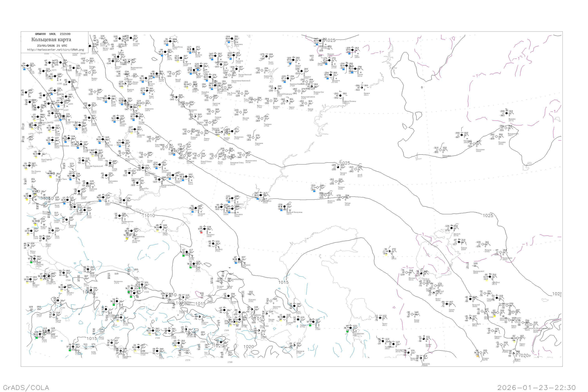Click the Варена 26737 station label
The height and width of the screenshot is (392, 588).
[x=94, y=79]
